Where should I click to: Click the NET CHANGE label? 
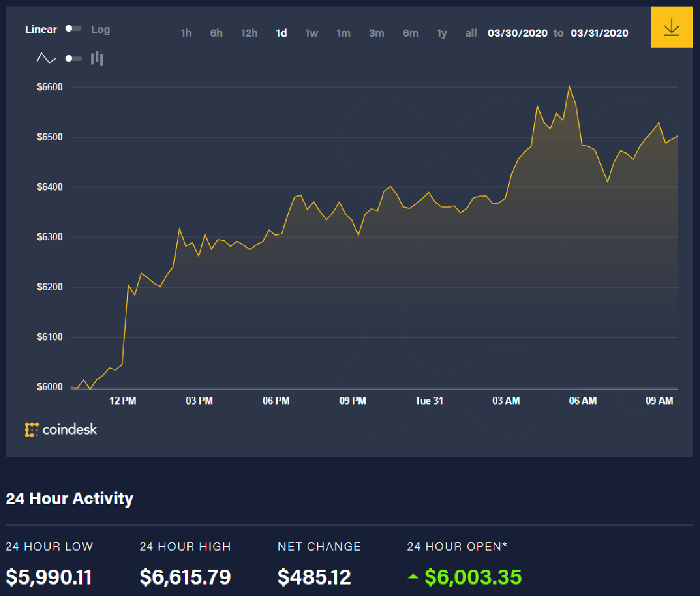tap(319, 547)
